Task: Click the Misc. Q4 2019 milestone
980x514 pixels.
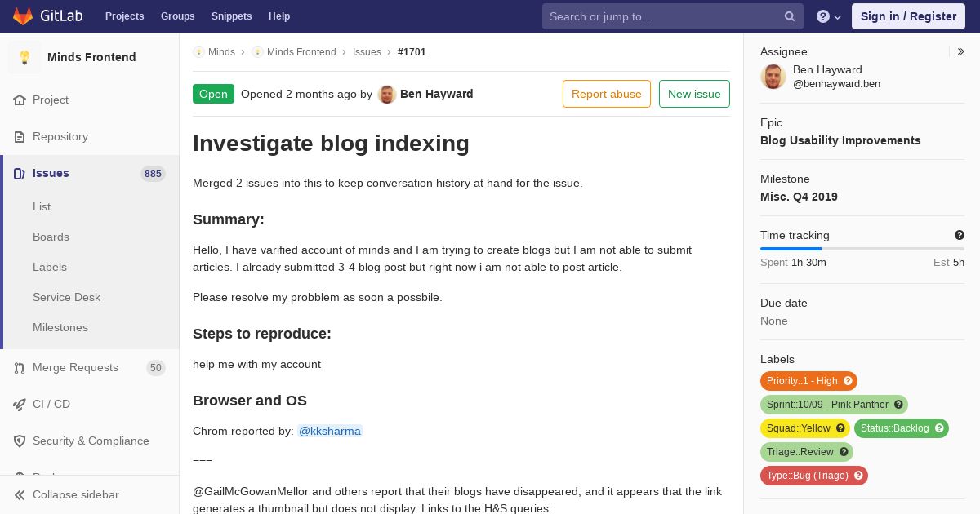Action: 799,197
